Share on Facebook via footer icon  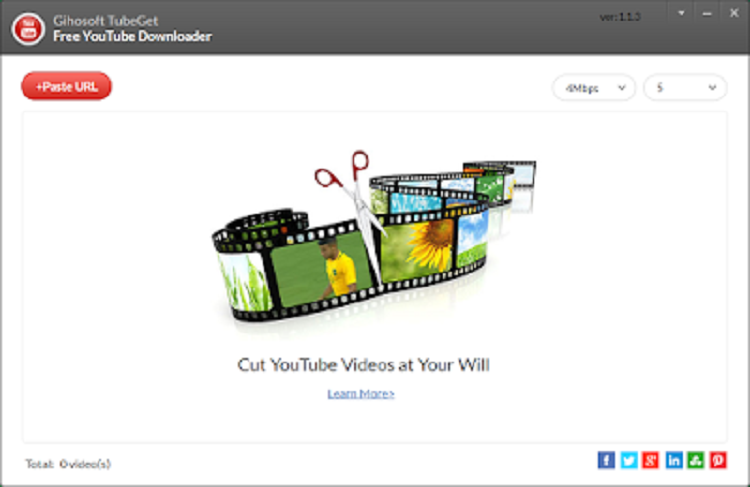pos(606,460)
